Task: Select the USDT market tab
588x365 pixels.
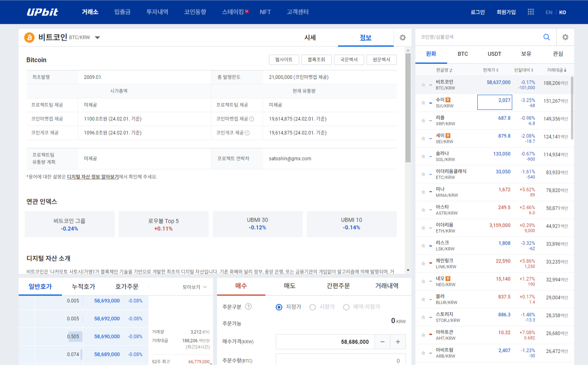Action: (x=494, y=54)
